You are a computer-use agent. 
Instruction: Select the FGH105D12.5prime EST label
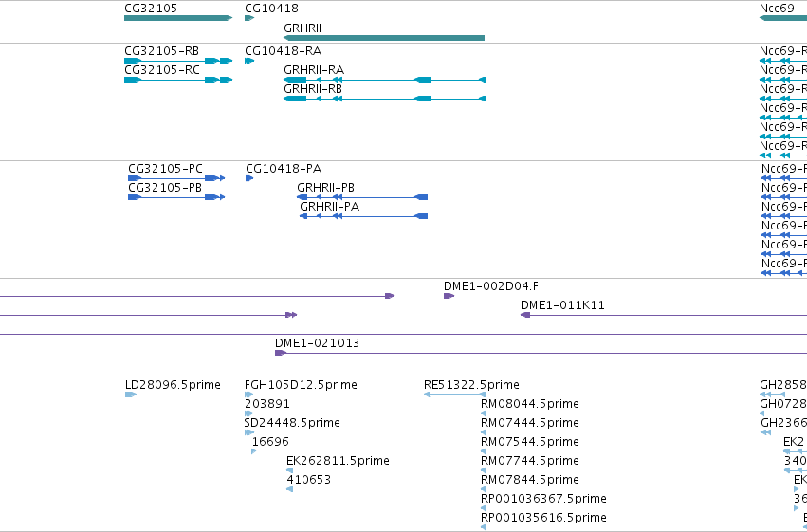pyautogui.click(x=301, y=385)
